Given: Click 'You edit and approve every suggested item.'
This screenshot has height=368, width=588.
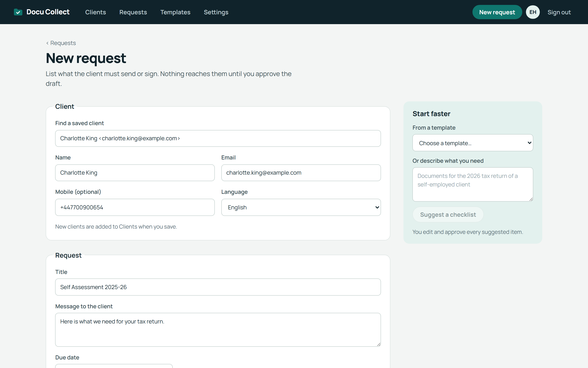Looking at the screenshot, I should tap(468, 232).
